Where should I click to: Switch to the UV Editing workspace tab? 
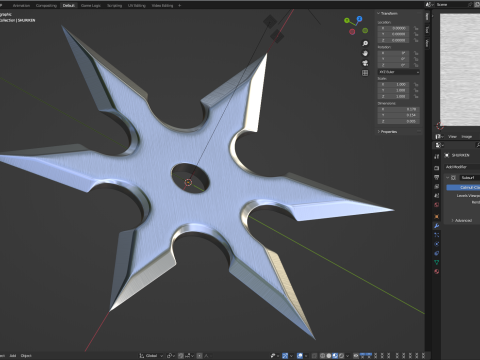137,6
